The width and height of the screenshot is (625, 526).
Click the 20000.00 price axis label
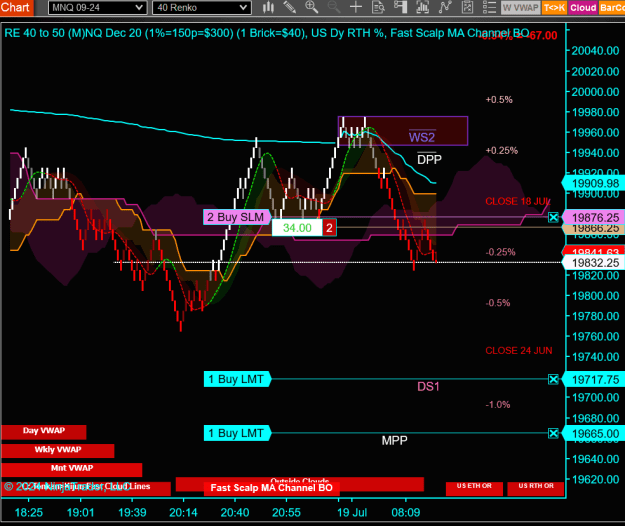point(596,92)
